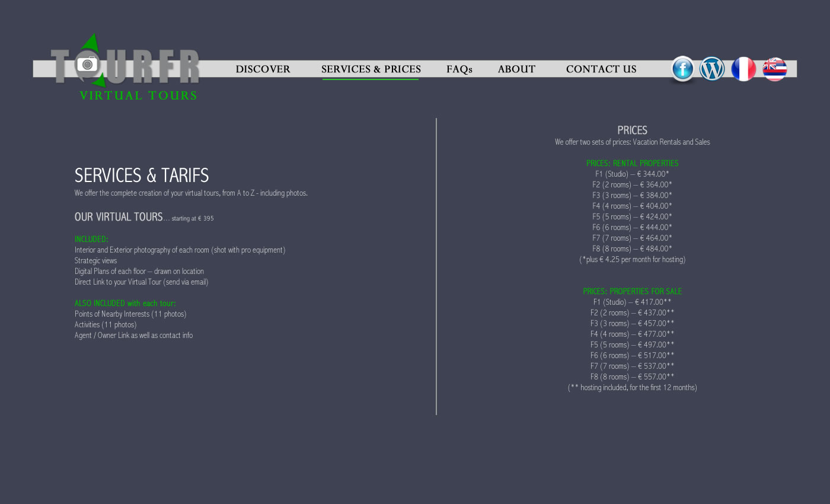Click the 'Agent / Owner Link' text line
Image resolution: width=830 pixels, height=504 pixels.
(x=133, y=336)
